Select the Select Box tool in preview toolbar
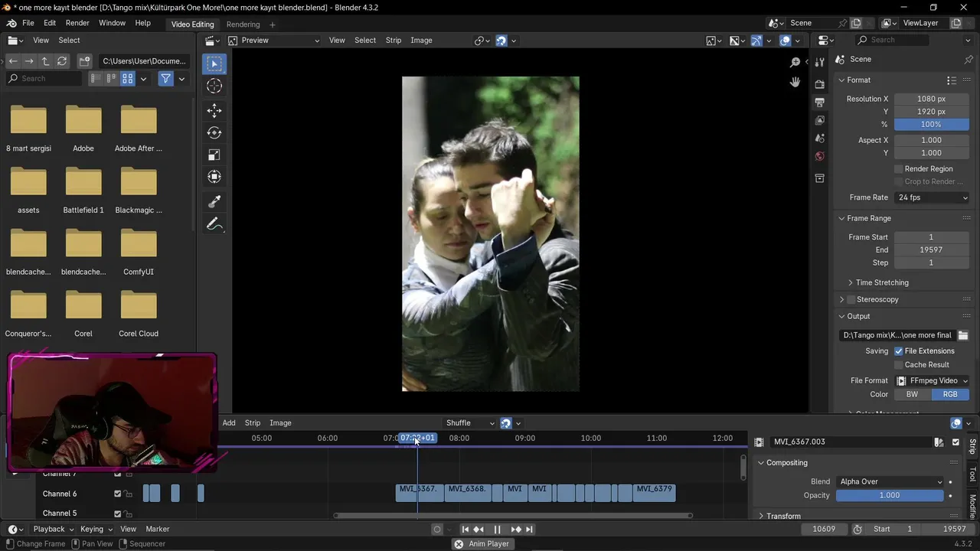 pos(214,64)
